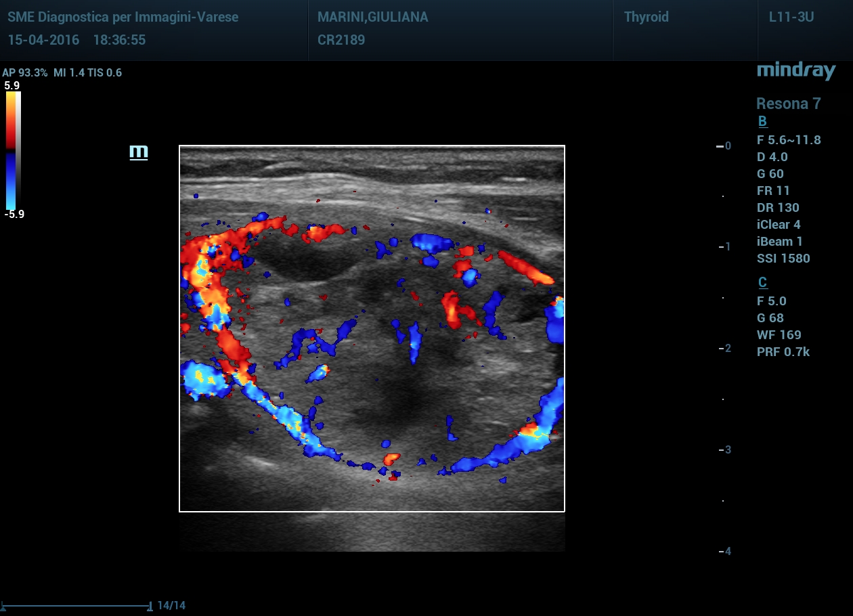Select the C color mode heading

point(762,283)
